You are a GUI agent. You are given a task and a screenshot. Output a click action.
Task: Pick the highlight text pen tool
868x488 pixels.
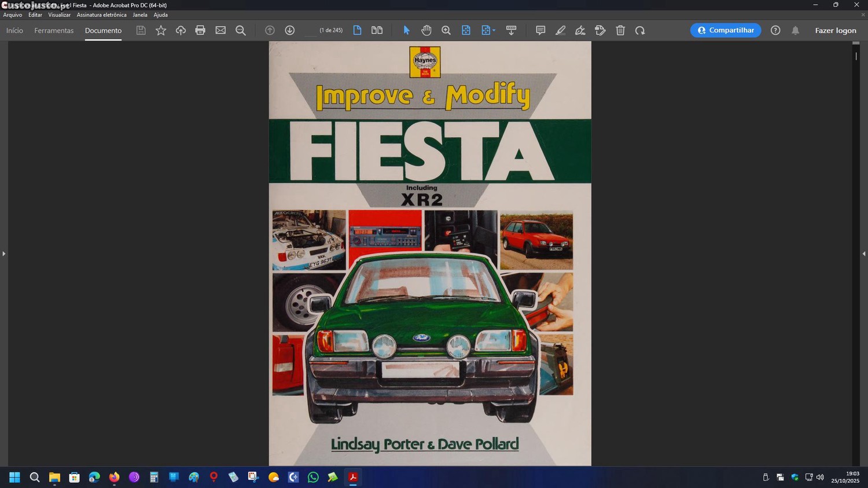[x=560, y=30]
